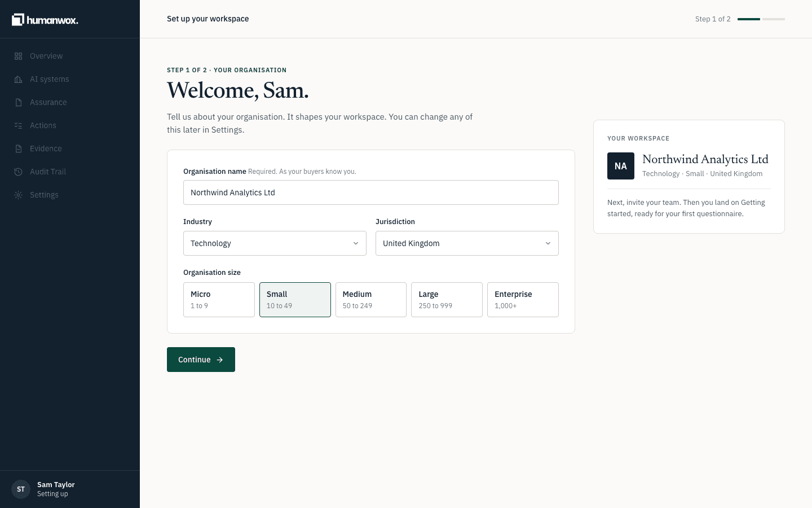Viewport: 812px width, 508px height.
Task: Navigate to Actions
Action: (x=70, y=125)
